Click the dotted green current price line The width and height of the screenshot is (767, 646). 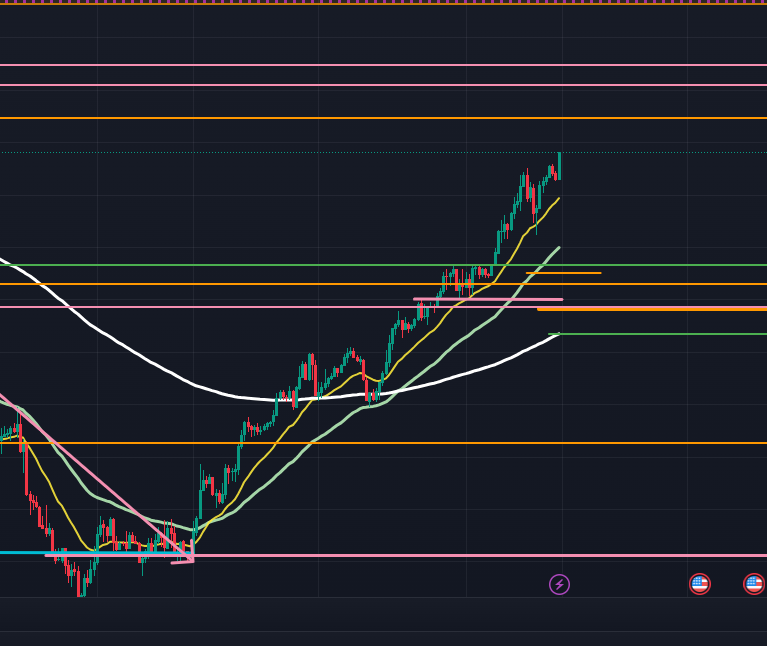click(x=300, y=152)
